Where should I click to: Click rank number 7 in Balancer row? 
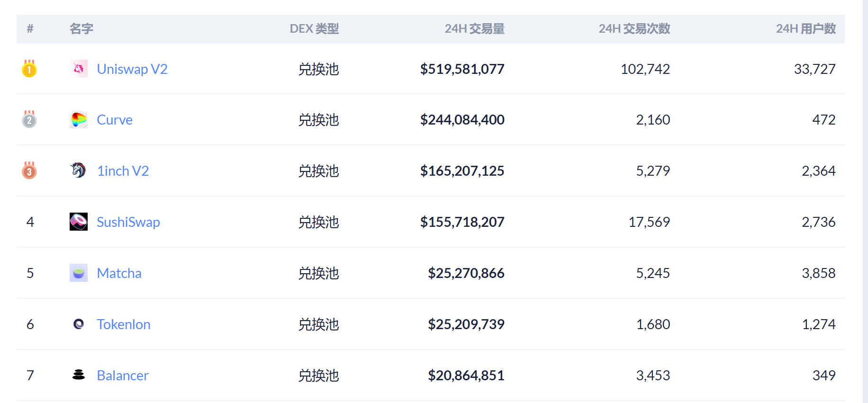(x=30, y=376)
